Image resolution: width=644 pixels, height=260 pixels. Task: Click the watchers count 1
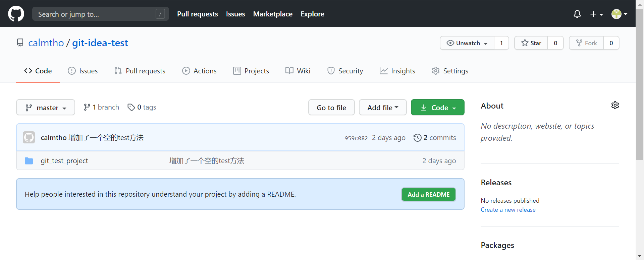(x=501, y=43)
